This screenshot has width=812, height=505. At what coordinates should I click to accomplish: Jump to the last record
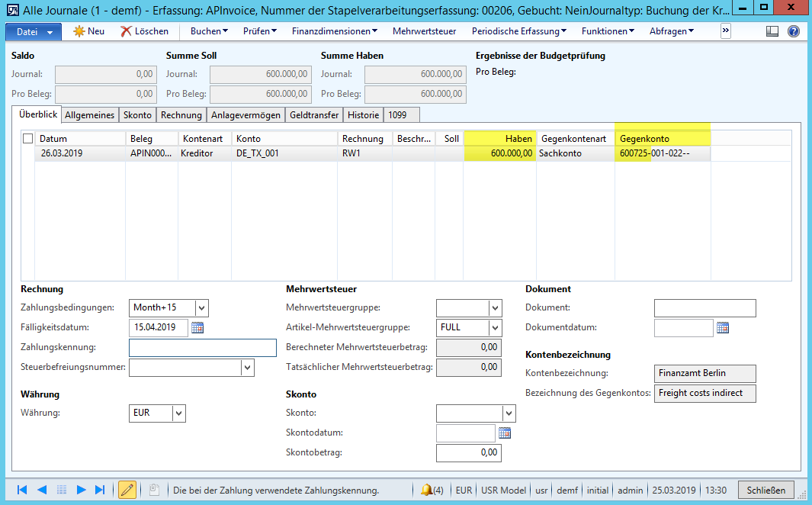pyautogui.click(x=100, y=490)
